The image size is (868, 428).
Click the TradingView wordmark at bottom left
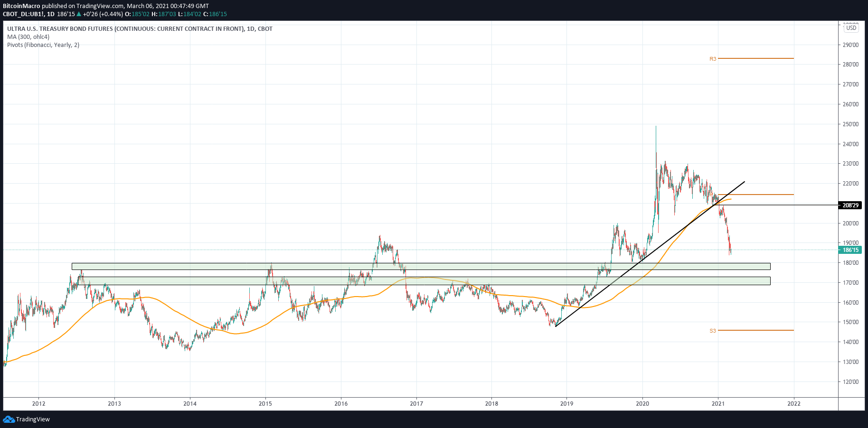click(x=33, y=419)
